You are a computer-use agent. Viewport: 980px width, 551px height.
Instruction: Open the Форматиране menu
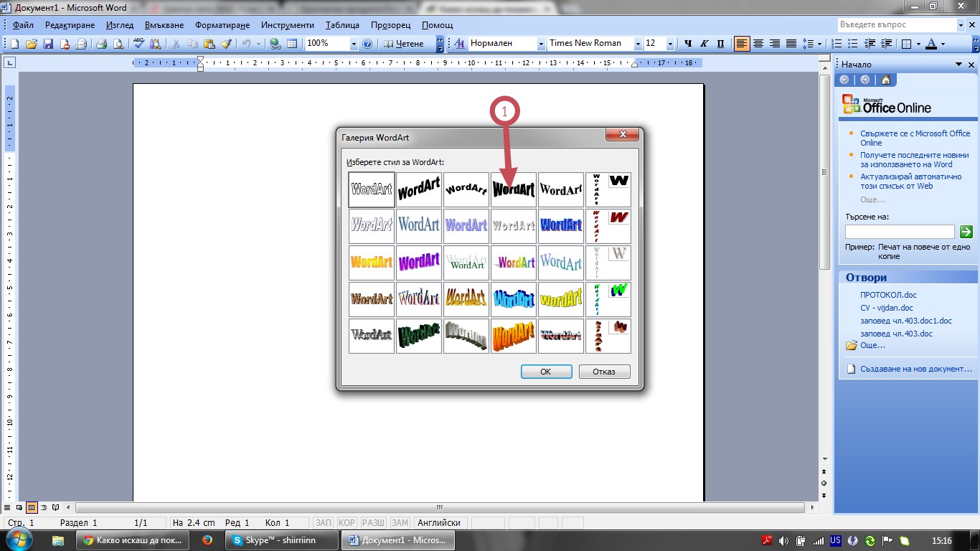tap(223, 25)
